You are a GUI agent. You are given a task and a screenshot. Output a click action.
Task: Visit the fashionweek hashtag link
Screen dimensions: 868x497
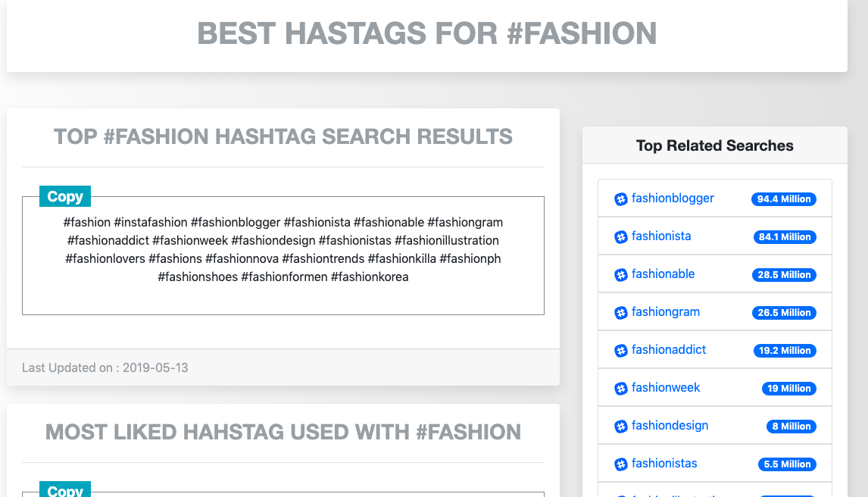tap(666, 388)
